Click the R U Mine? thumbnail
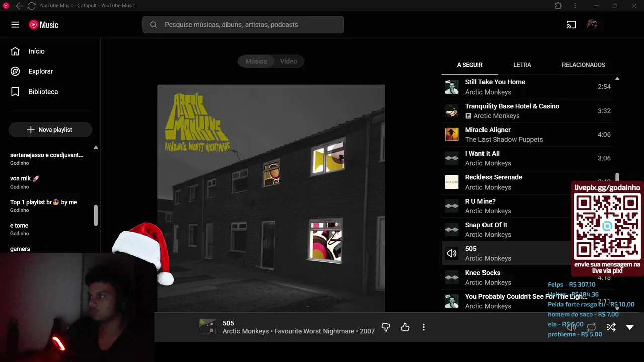Viewport: 644px width, 362px height. 452,206
